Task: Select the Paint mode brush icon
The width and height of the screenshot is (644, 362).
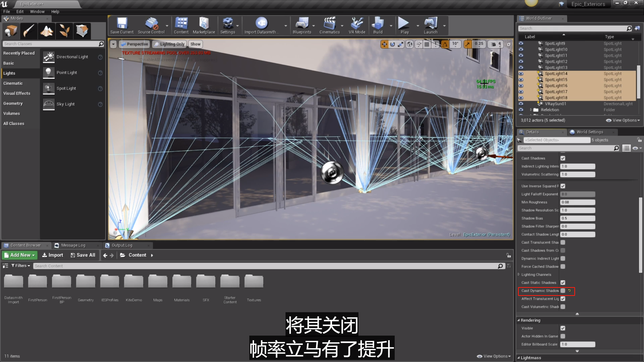Action: [x=29, y=31]
